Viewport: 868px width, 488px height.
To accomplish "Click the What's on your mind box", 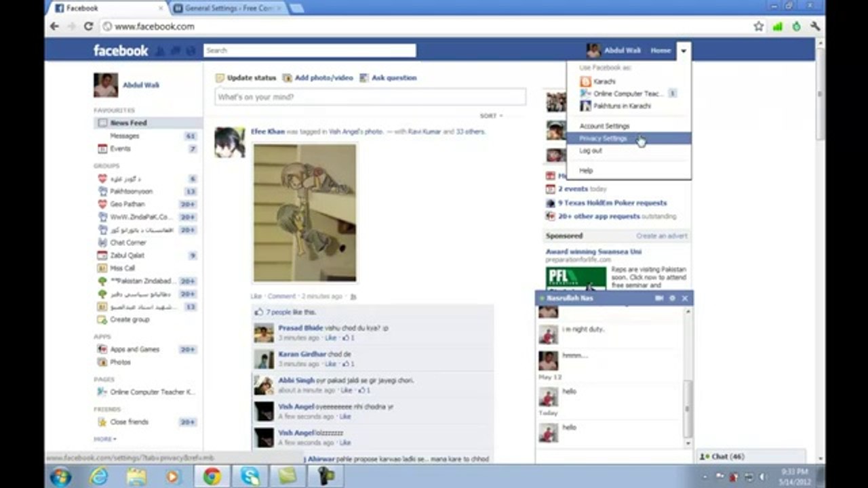I will (370, 97).
